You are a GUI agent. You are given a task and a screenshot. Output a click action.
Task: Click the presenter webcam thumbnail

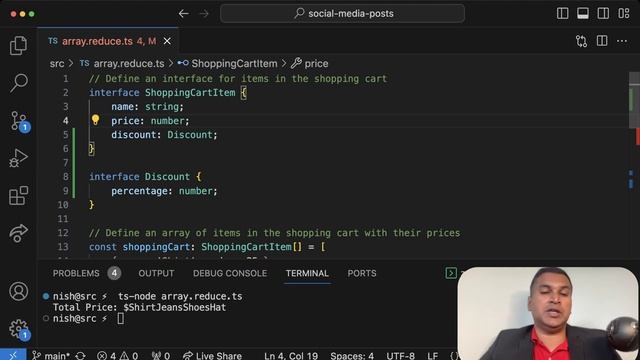(548, 313)
